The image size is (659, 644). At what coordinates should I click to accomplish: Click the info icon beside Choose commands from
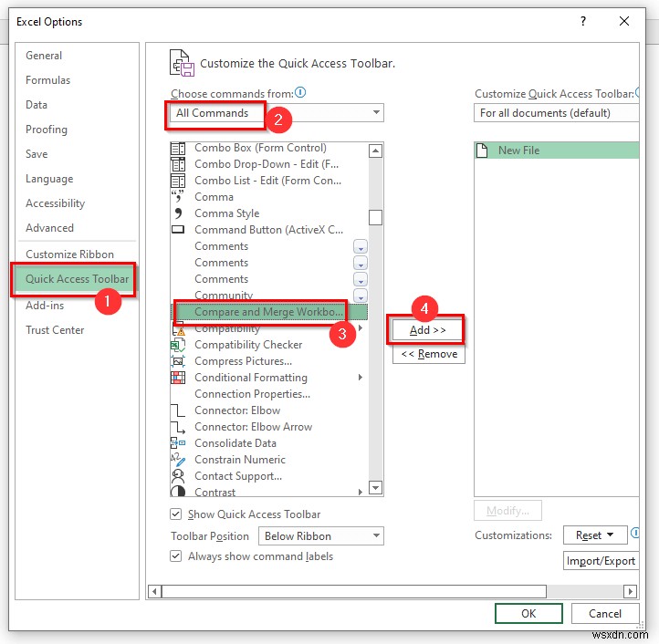[x=300, y=92]
